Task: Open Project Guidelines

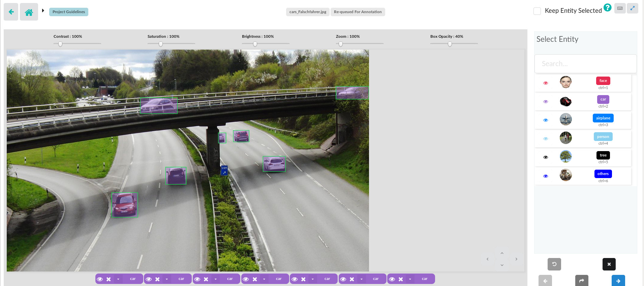Action: (x=69, y=12)
